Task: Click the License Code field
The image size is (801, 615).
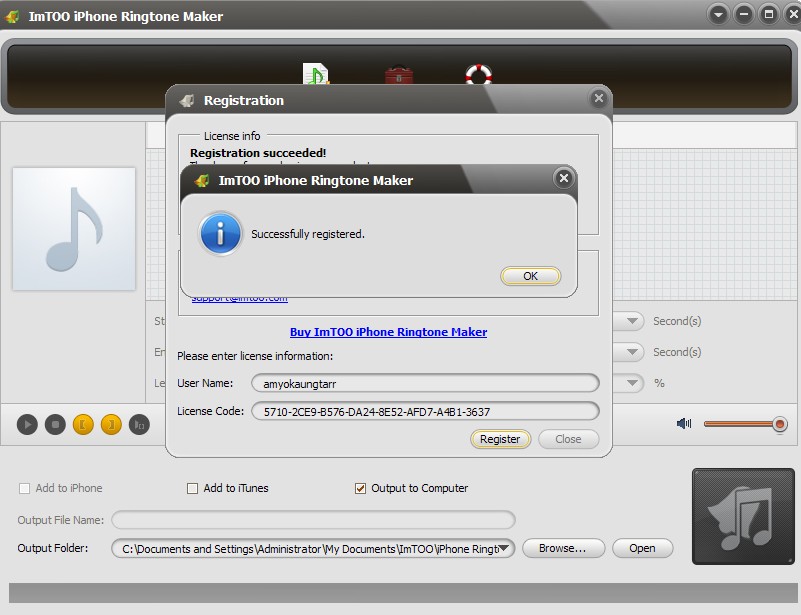Action: [x=425, y=411]
